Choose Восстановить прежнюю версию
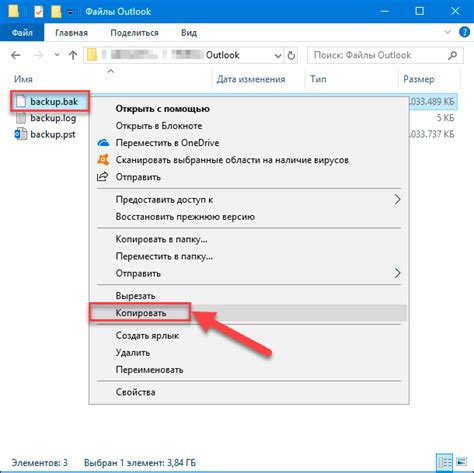The width and height of the screenshot is (474, 473). tap(249, 217)
